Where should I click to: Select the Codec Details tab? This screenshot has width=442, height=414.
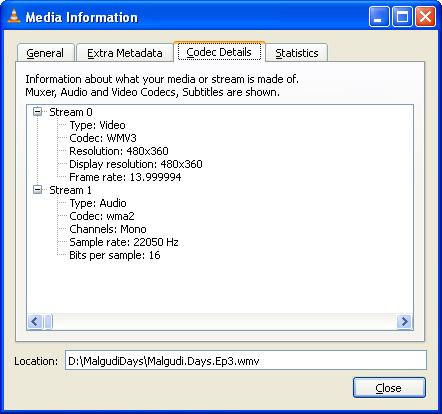coord(219,52)
